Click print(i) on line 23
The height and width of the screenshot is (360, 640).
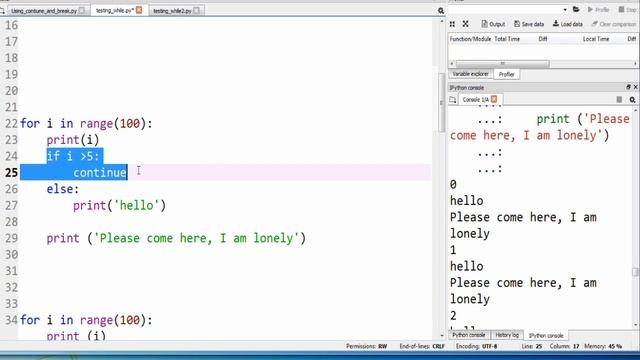click(x=73, y=140)
